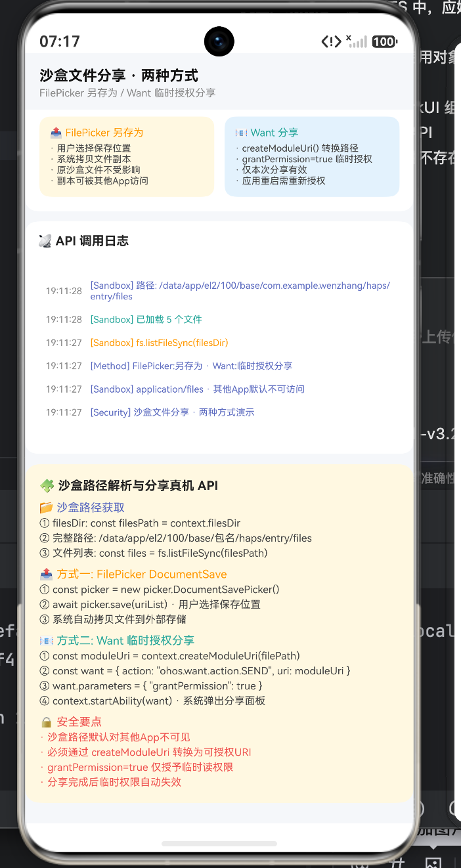Image resolution: width=461 pixels, height=868 pixels.
Task: Click line const moduleUri = context.createModuleUri(filePath)
Action: 170,656
